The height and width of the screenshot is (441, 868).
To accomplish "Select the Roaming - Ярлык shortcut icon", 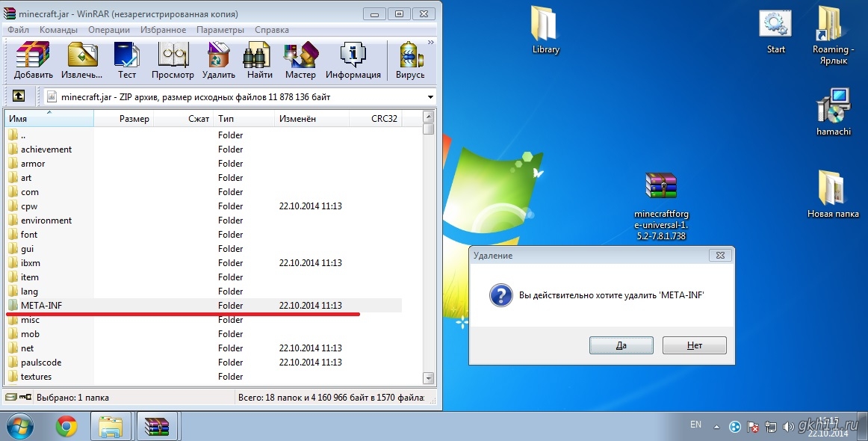I will [833, 35].
